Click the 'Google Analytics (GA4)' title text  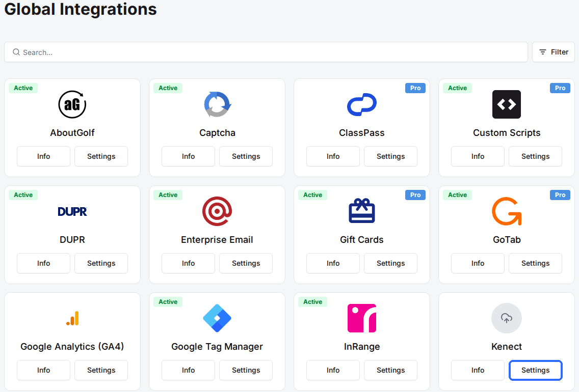[x=72, y=347]
